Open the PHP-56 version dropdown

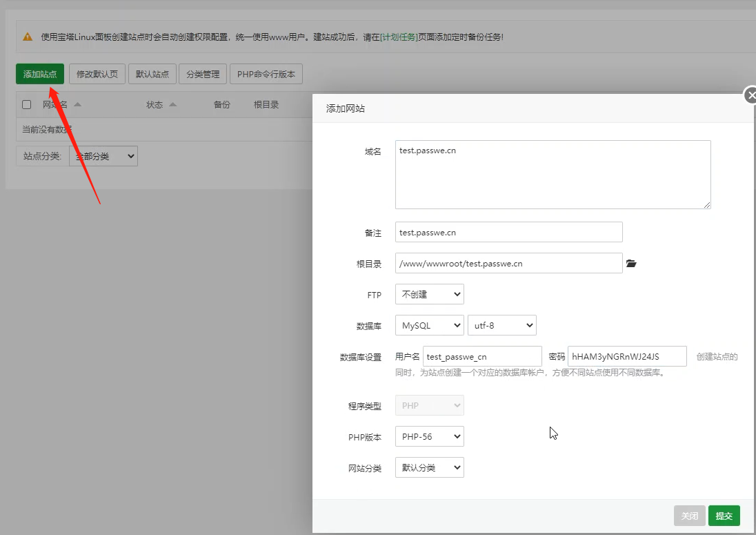(x=430, y=436)
